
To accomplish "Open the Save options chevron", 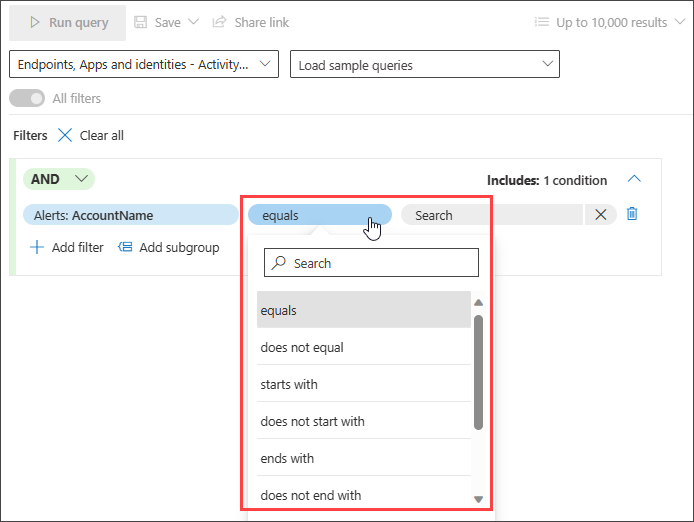I will point(193,22).
